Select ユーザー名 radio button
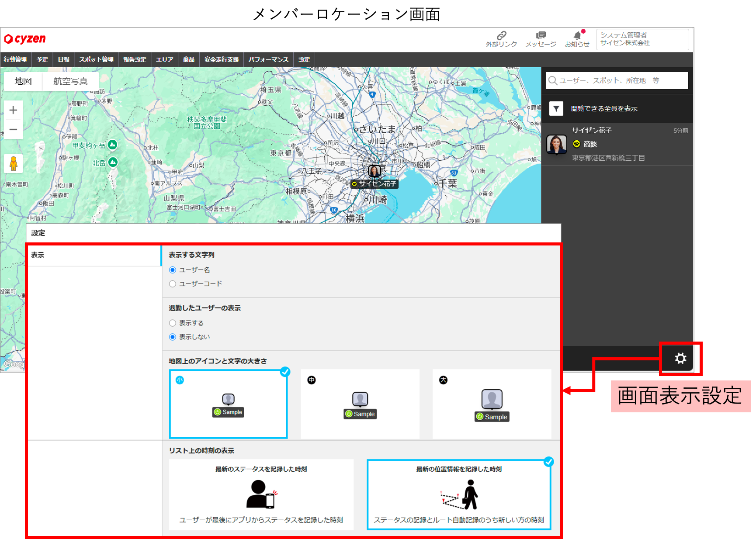Screen dimensions: 756x539 click(x=173, y=270)
